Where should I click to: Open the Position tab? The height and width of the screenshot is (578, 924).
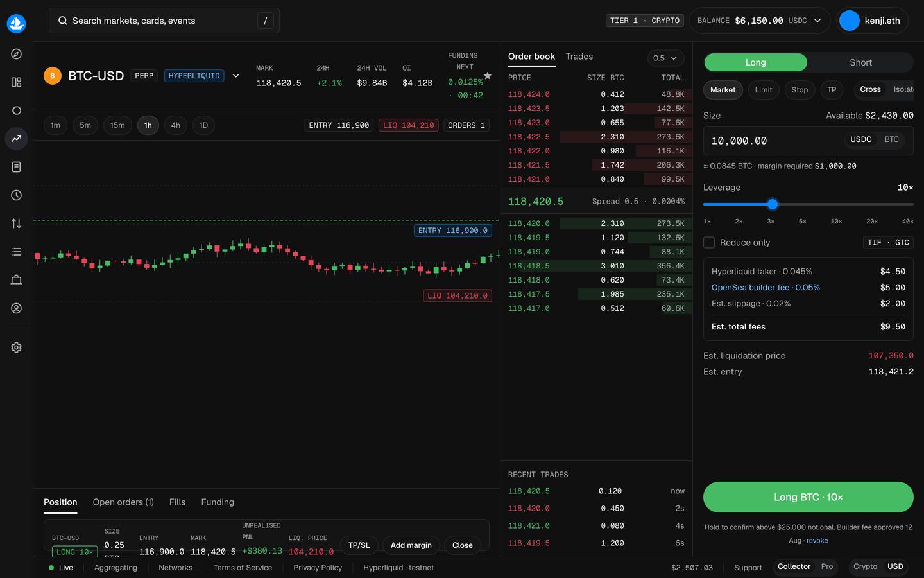coord(60,502)
